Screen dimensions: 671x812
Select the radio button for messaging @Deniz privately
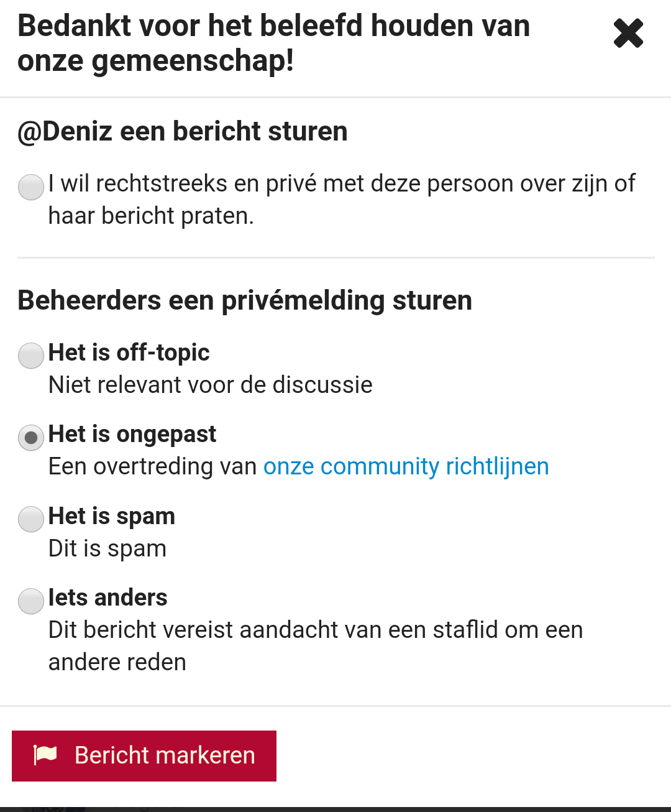31,187
